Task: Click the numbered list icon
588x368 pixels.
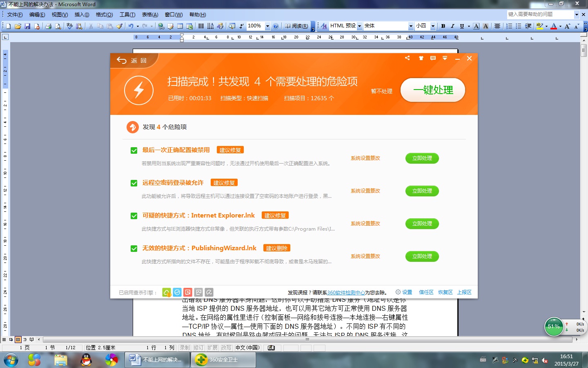Action: coord(509,26)
